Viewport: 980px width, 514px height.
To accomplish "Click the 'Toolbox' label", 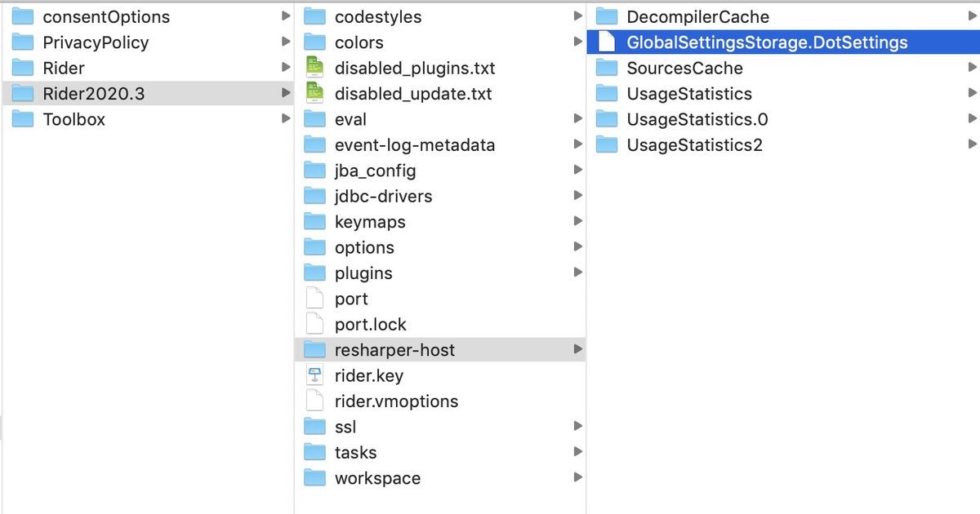I will (73, 119).
